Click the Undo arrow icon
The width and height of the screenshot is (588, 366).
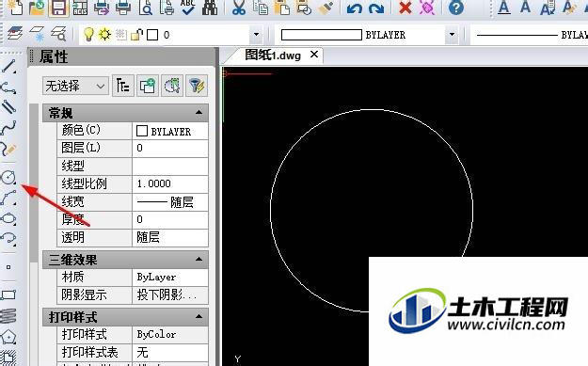click(x=354, y=8)
